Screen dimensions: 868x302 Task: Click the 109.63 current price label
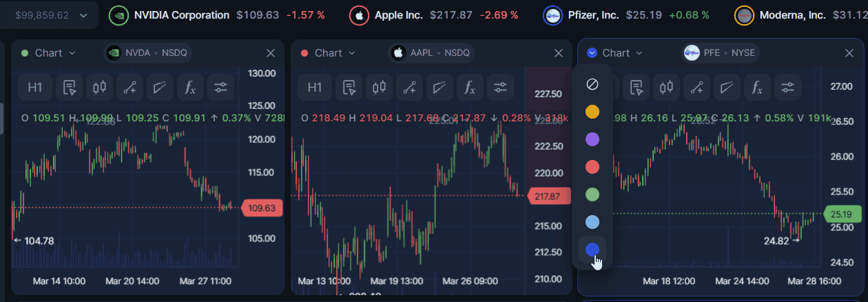pos(262,208)
